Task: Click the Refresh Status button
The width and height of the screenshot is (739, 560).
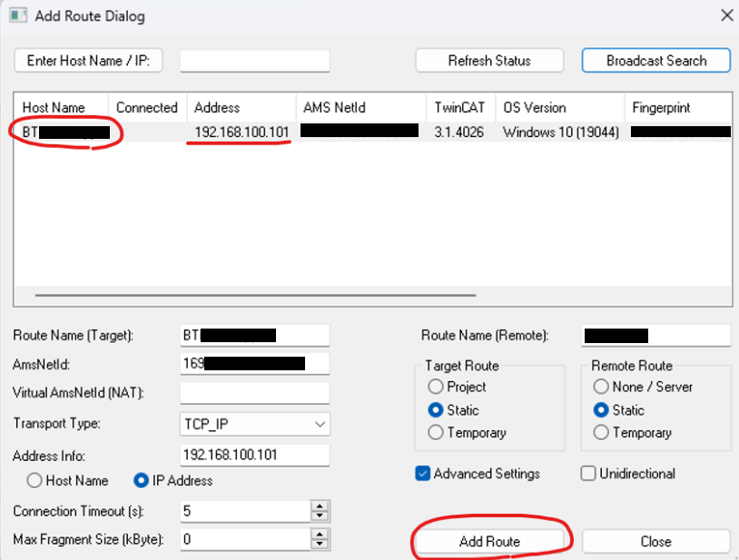Action: (489, 60)
